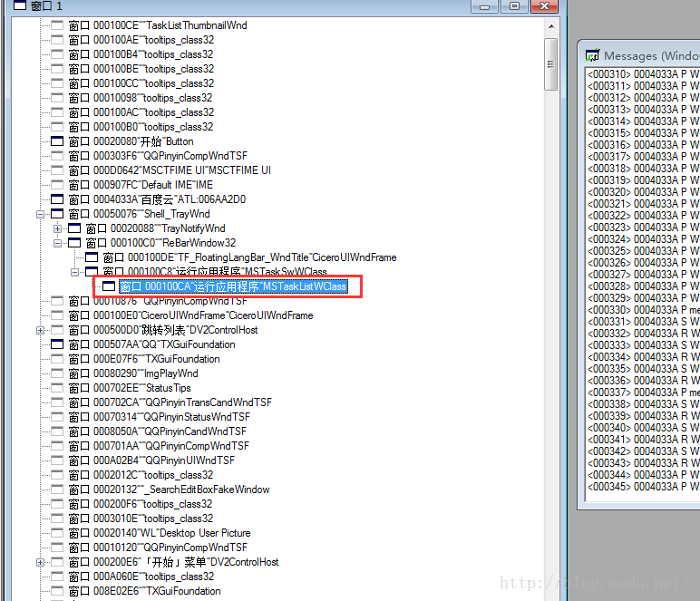Select row 000100AE tooltips_class32
700x601 pixels.
pyautogui.click(x=141, y=40)
